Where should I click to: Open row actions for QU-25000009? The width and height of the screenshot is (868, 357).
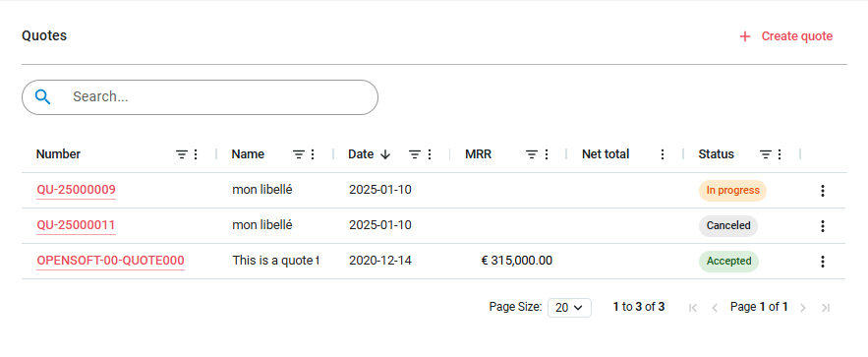[823, 191]
